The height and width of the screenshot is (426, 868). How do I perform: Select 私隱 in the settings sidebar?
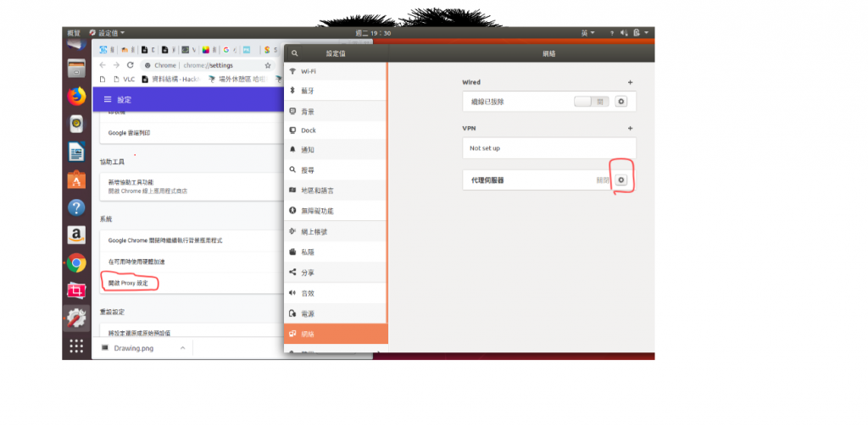(336, 252)
